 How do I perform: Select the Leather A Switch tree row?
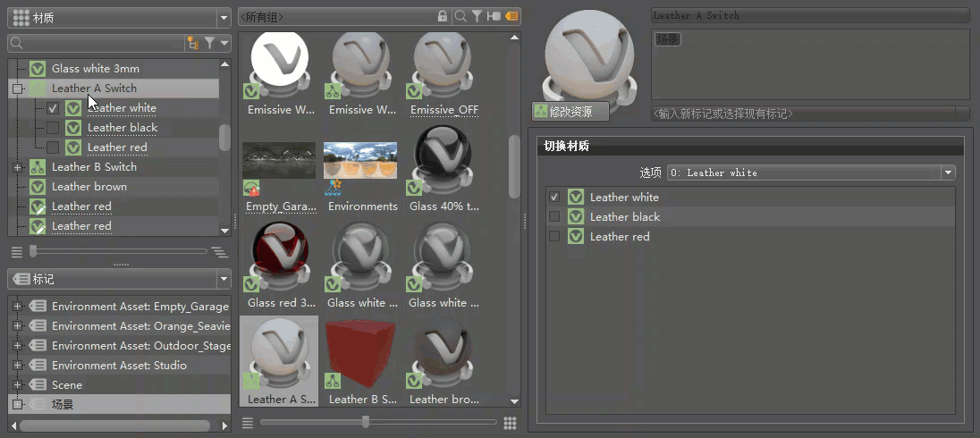(114, 88)
